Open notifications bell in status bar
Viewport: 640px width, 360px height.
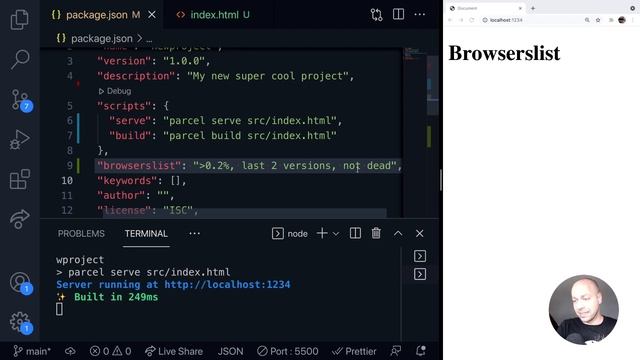420,351
